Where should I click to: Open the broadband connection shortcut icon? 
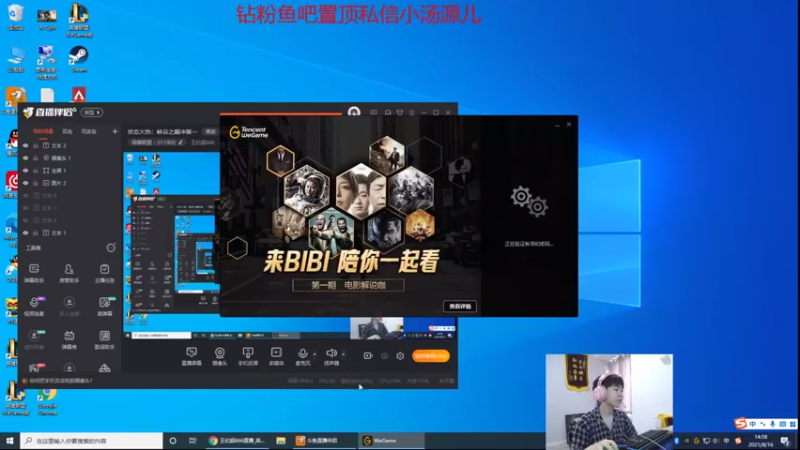point(46,62)
